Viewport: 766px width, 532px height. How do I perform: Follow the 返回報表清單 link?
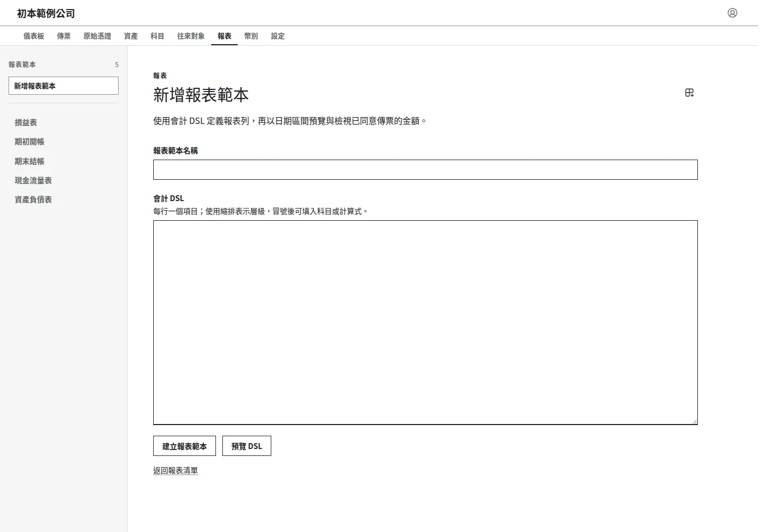pos(176,470)
